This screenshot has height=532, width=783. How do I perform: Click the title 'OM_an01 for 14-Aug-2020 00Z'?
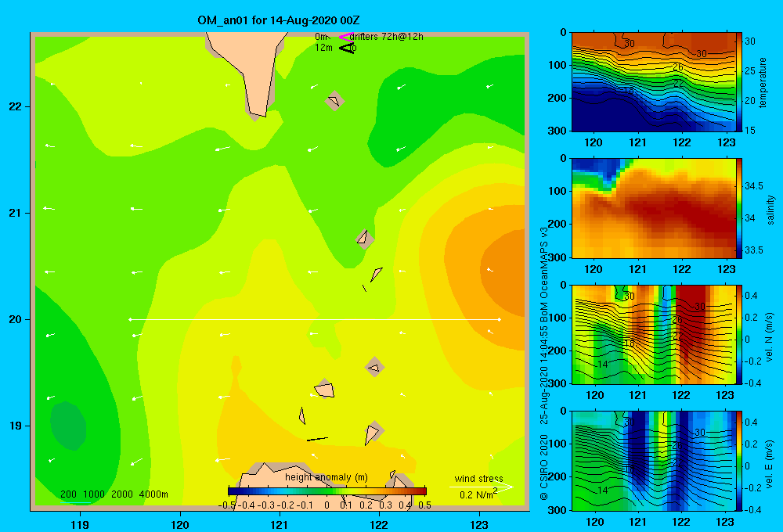279,20
